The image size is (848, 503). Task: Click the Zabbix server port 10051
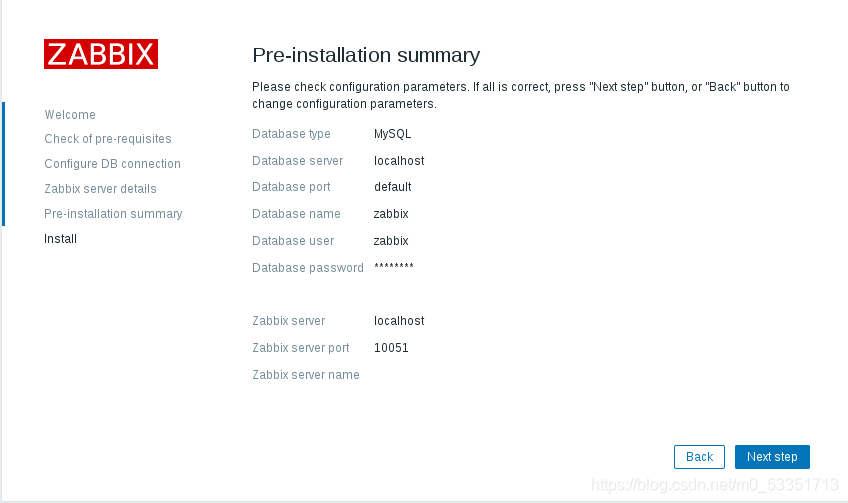click(391, 348)
